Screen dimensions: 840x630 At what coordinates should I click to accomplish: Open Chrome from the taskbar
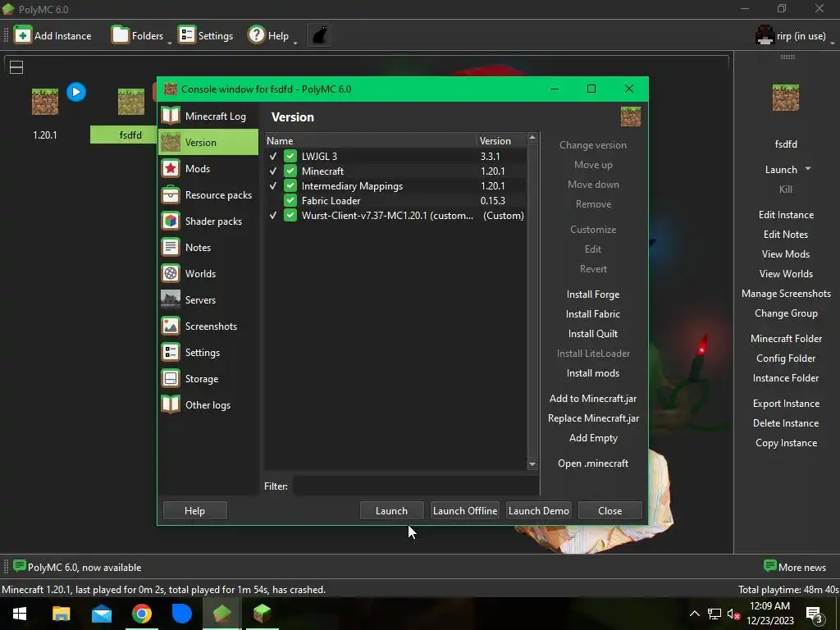(x=142, y=614)
